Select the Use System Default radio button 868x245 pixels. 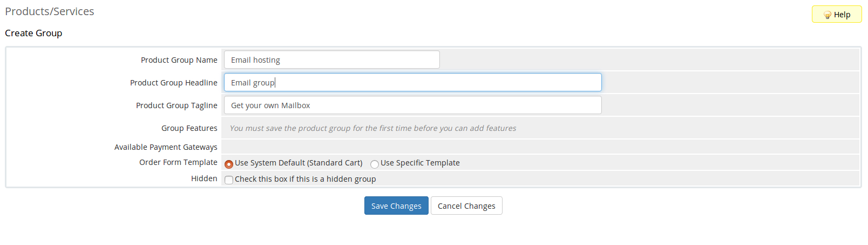[229, 164]
